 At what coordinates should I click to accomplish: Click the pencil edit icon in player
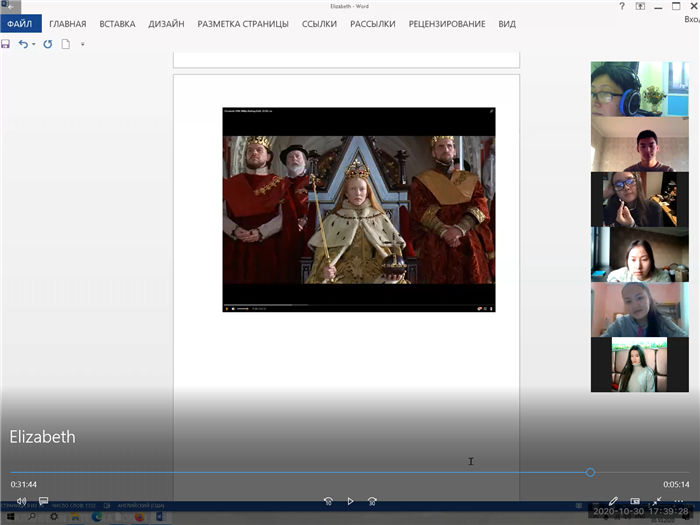[613, 501]
